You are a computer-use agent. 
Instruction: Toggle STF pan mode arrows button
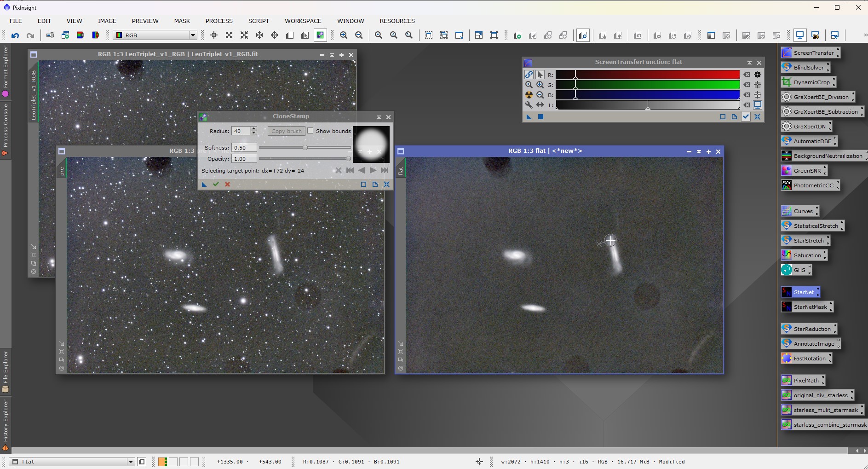pyautogui.click(x=540, y=105)
